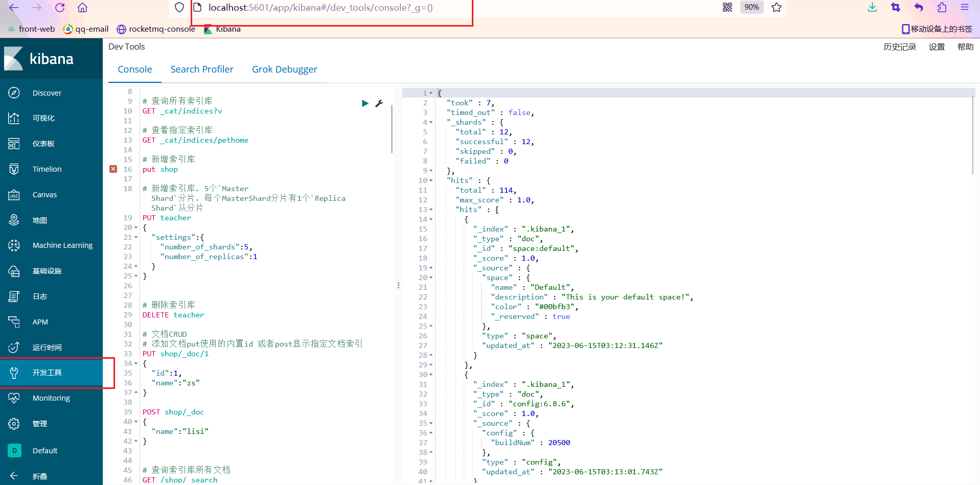Collapse the editor block at line 34
The height and width of the screenshot is (485, 980).
coord(136,363)
